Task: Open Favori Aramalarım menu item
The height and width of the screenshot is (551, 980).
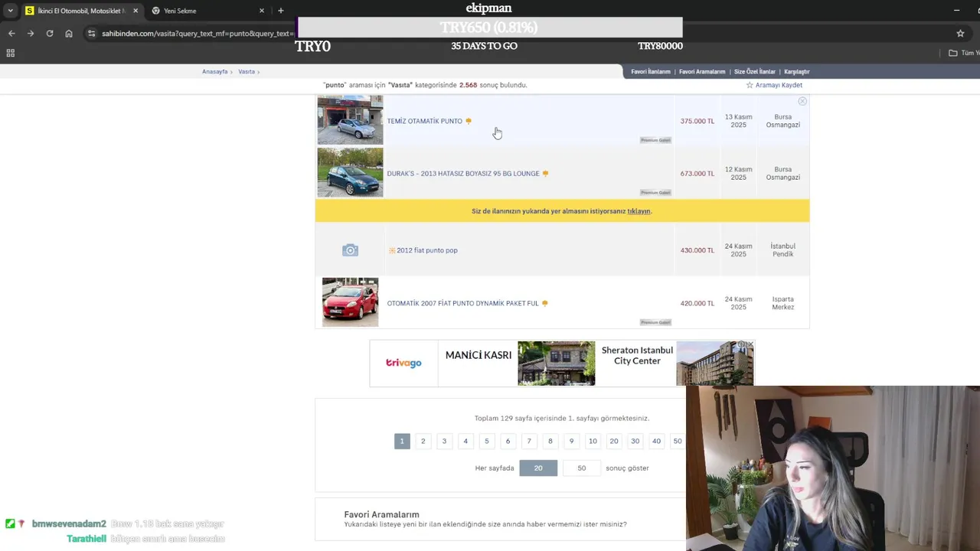Action: click(702, 72)
